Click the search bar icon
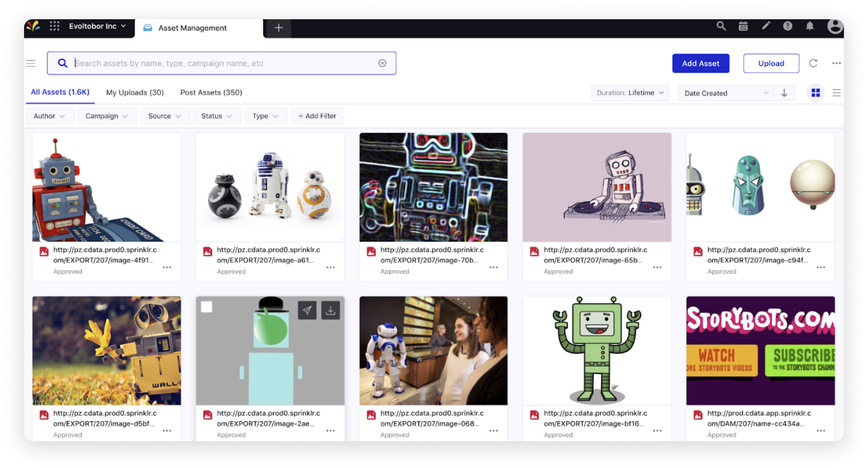Image resolution: width=868 pixels, height=470 pixels. (x=63, y=63)
